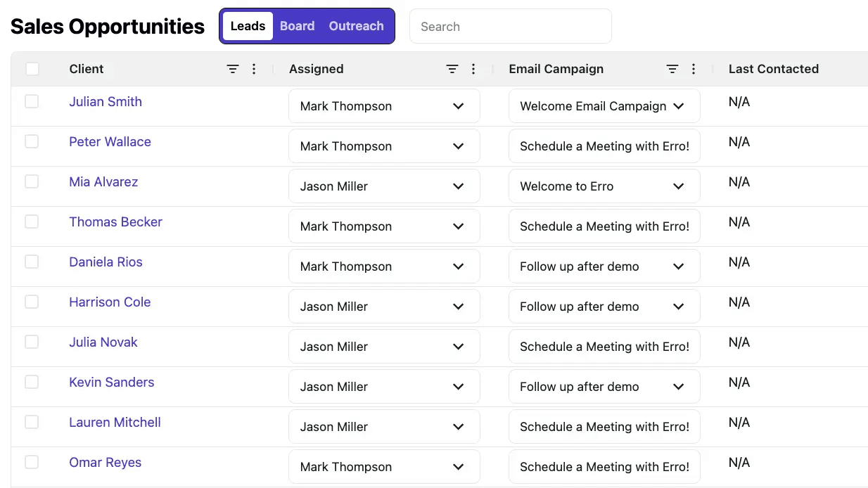Check the Kevin Sanders row checkbox
This screenshot has height=488, width=868.
click(32, 382)
